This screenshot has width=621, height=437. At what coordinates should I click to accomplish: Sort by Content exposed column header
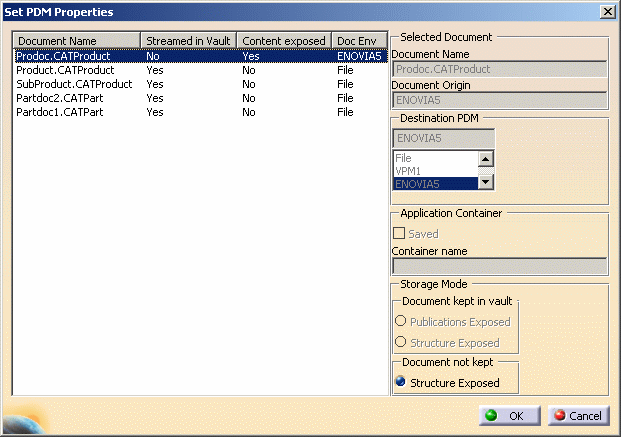click(284, 41)
